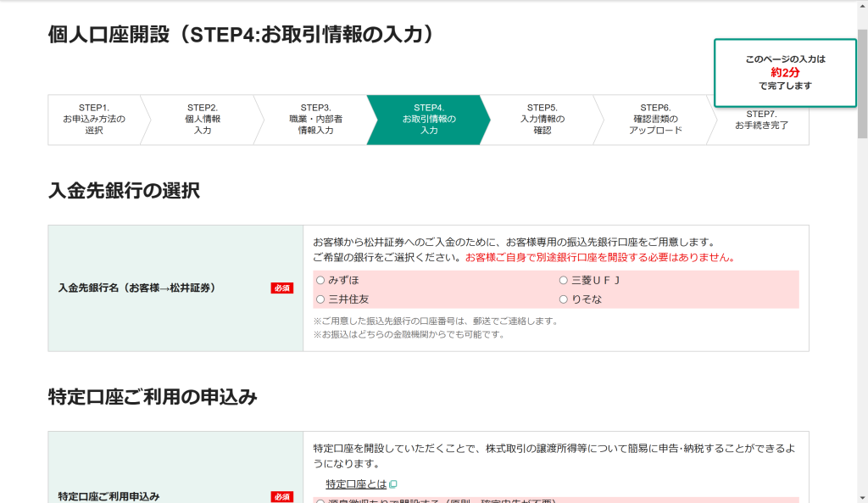
Task: Select the 三菱UFJ bank radio button
Action: click(564, 280)
